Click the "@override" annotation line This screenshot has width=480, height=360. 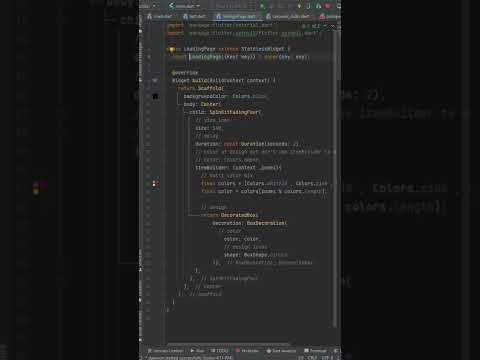click(185, 72)
